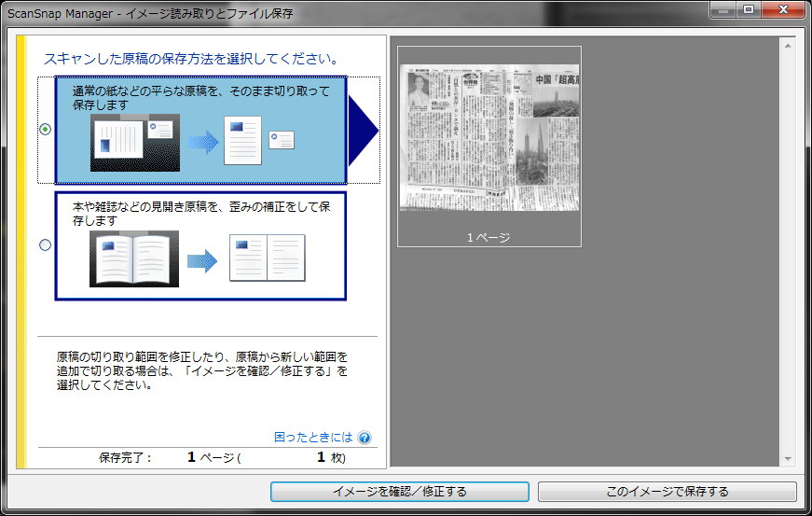Viewport: 812px width, 516px height.
Task: Select the flat document save option radio button
Action: click(46, 129)
